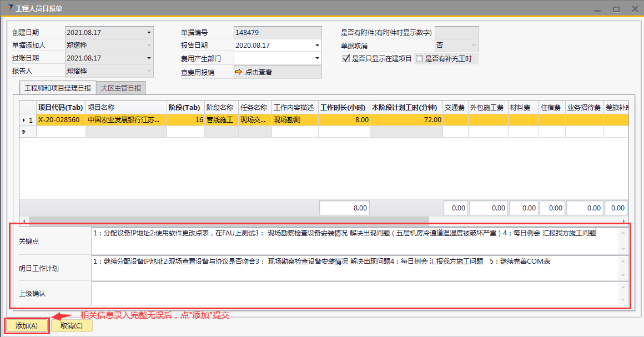Click into the 上级确认 text field
Screen dimensions: 644x337
[355, 293]
